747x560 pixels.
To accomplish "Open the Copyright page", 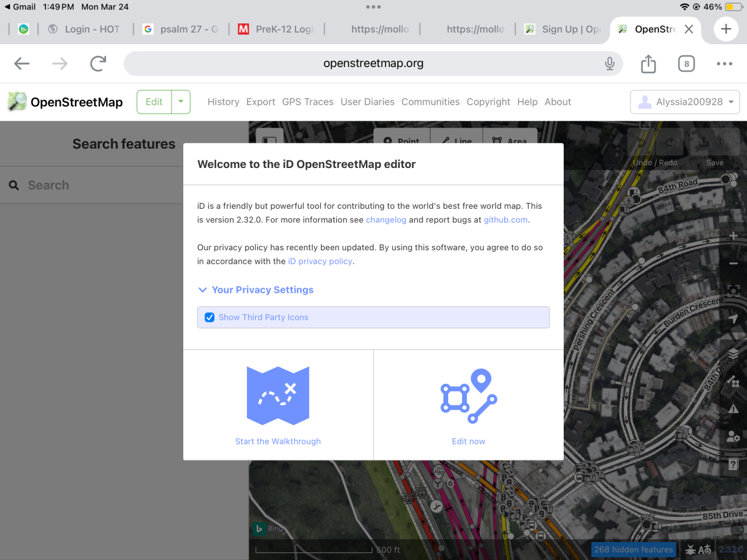I will 488,101.
